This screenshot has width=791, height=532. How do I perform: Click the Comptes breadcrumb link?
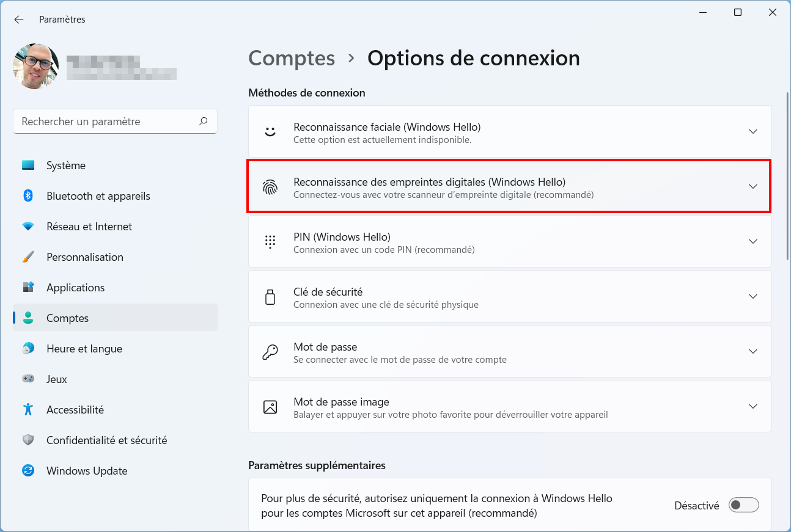[x=292, y=58]
